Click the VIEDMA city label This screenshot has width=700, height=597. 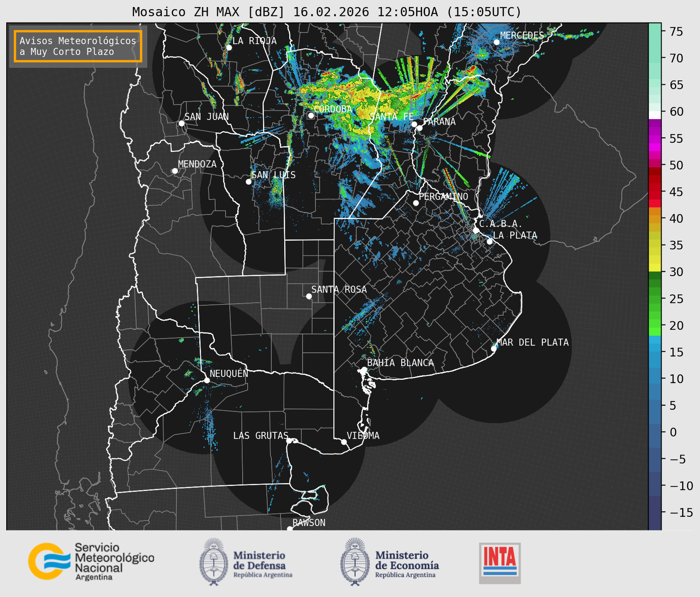(x=363, y=436)
